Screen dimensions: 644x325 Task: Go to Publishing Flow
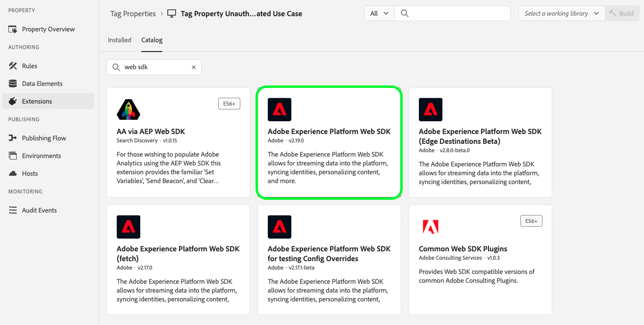tap(44, 138)
